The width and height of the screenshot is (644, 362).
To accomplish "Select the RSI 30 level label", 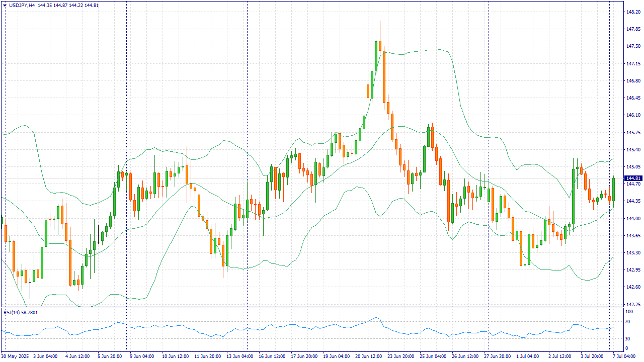I will point(627,338).
